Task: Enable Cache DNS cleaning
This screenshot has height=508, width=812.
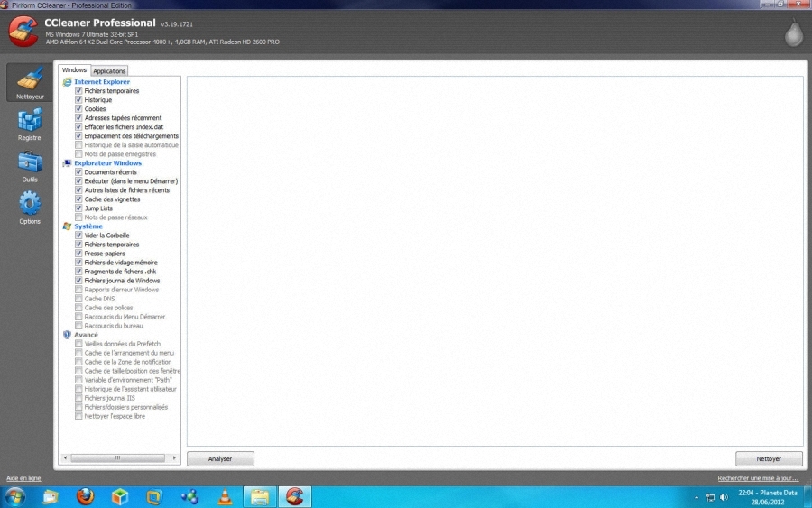Action: click(x=78, y=299)
